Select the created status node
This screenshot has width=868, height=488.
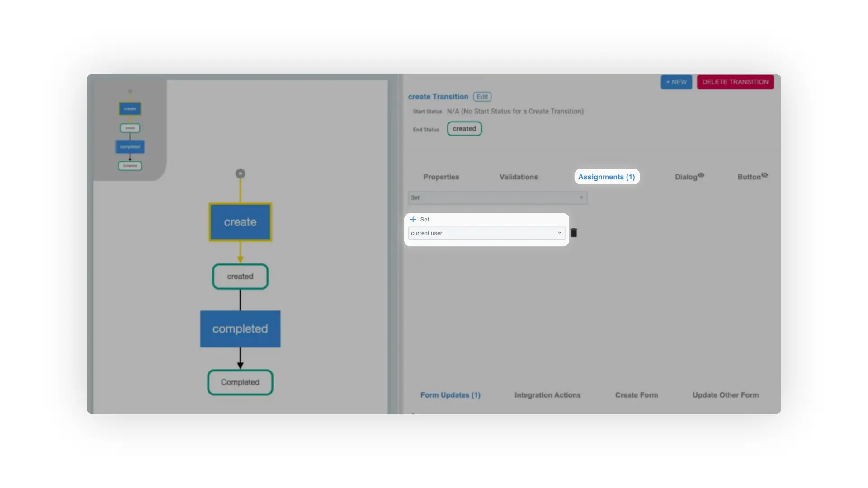tap(240, 277)
